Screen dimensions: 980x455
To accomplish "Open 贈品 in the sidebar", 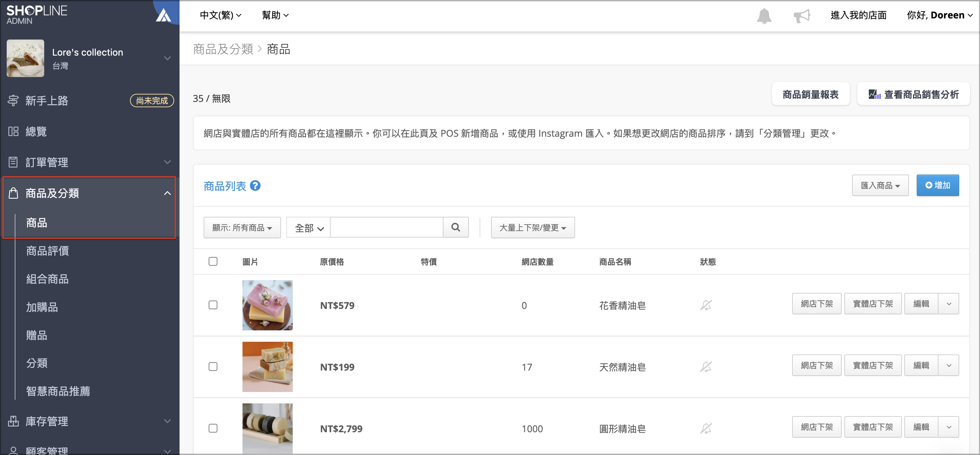I will [37, 335].
